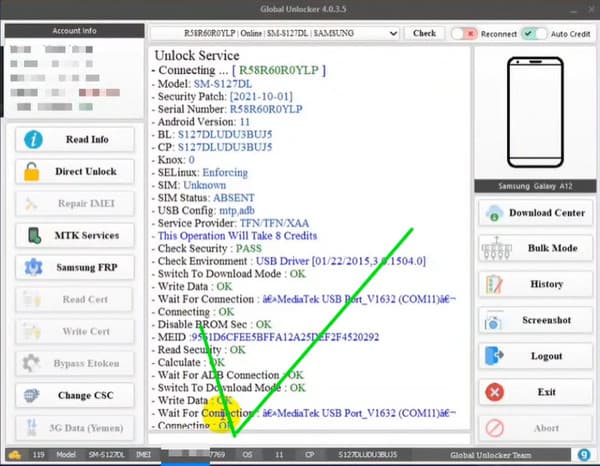The image size is (600, 466).
Task: Click the MEID hexadecimal value line
Action: (268, 337)
